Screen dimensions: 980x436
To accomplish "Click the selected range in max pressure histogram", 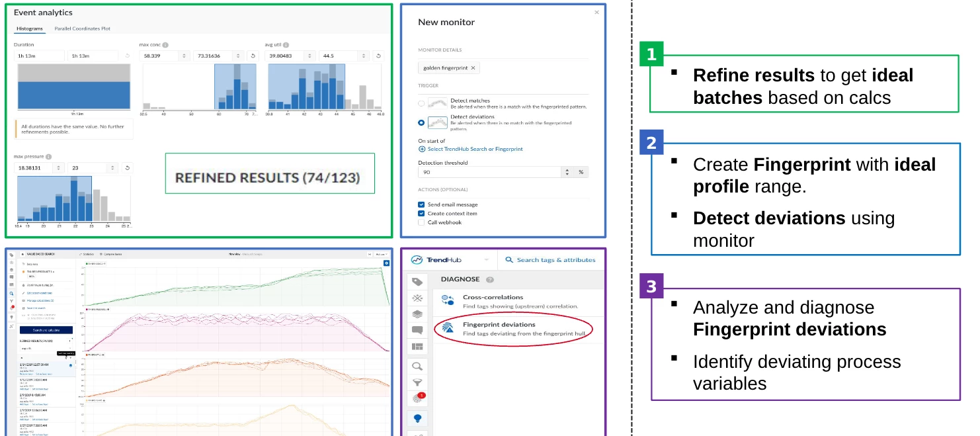I will (54, 198).
